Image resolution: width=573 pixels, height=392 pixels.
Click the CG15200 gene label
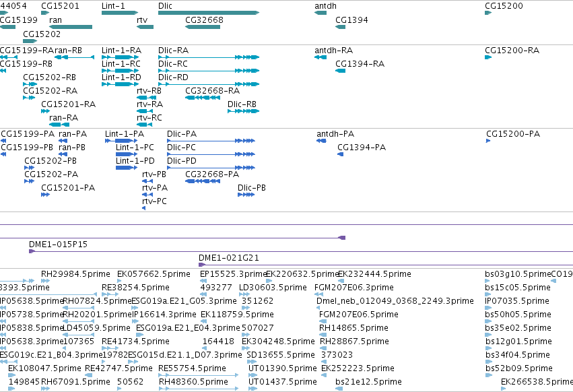504,6
